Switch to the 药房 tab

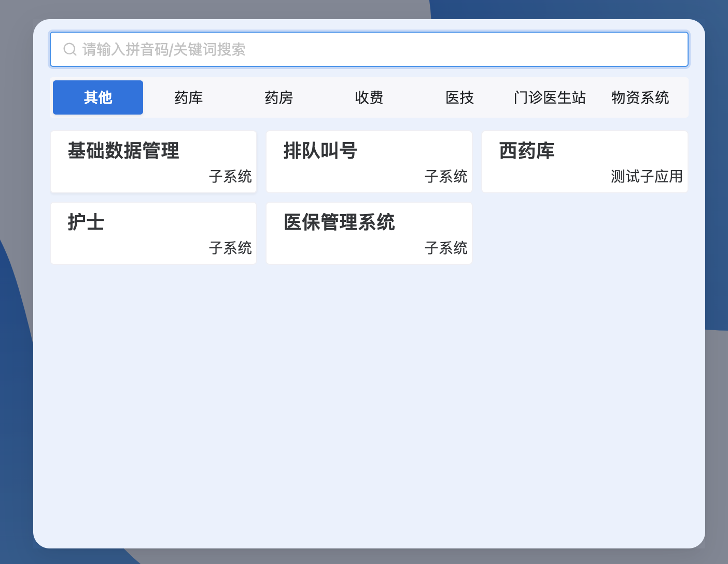(279, 97)
